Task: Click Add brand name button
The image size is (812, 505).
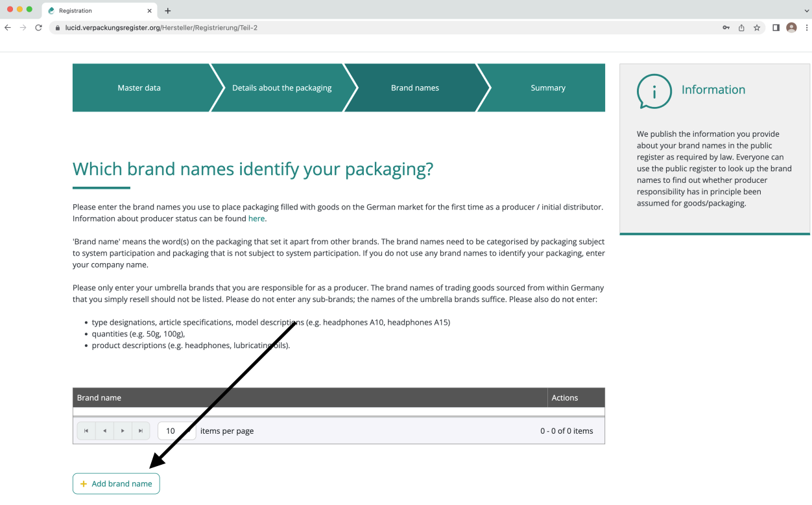Action: [116, 484]
